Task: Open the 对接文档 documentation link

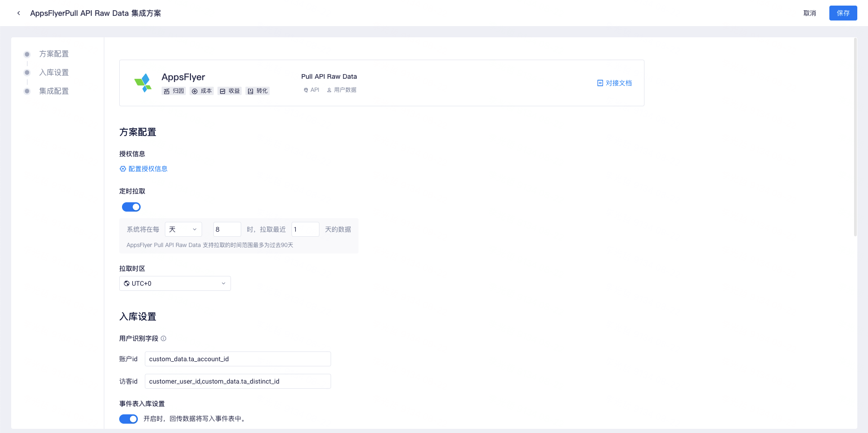Action: pos(614,83)
